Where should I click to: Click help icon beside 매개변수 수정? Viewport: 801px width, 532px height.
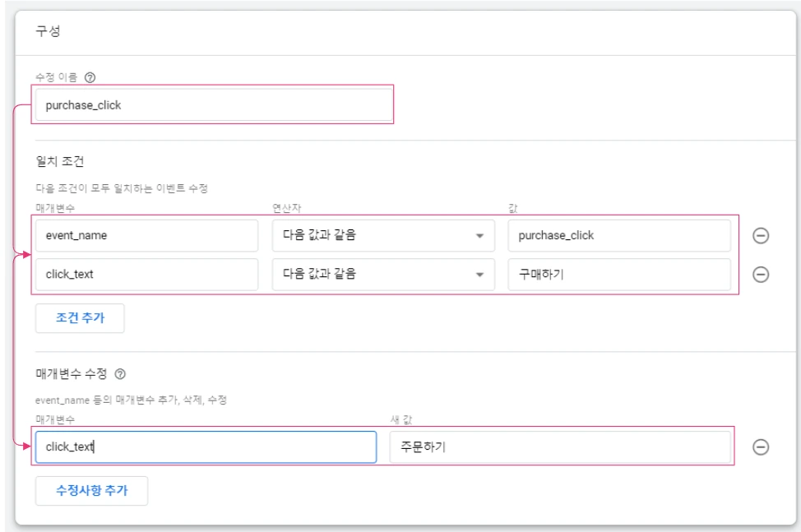[120, 372]
